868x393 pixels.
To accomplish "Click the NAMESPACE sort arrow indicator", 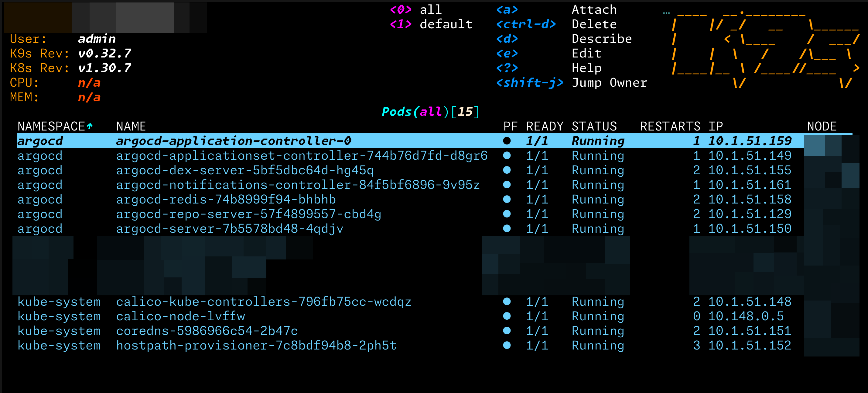I will click(90, 126).
